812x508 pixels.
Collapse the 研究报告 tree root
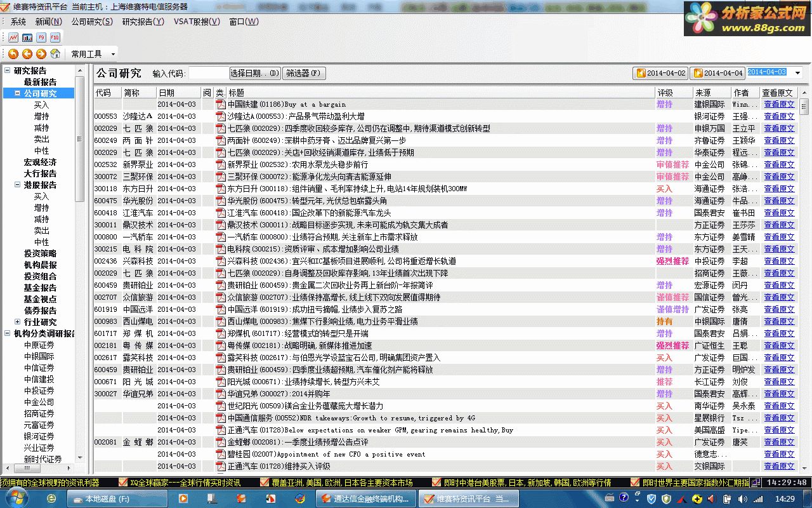[x=8, y=70]
